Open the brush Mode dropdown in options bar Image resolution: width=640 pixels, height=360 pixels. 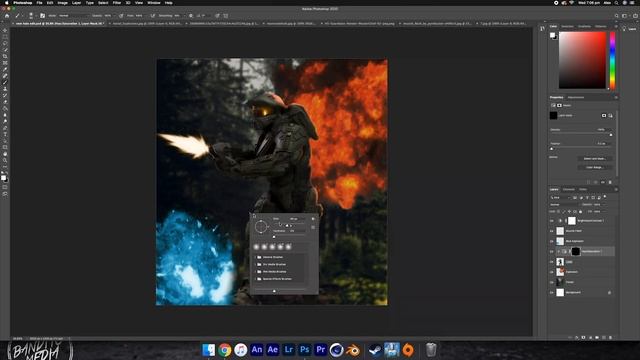(73, 16)
